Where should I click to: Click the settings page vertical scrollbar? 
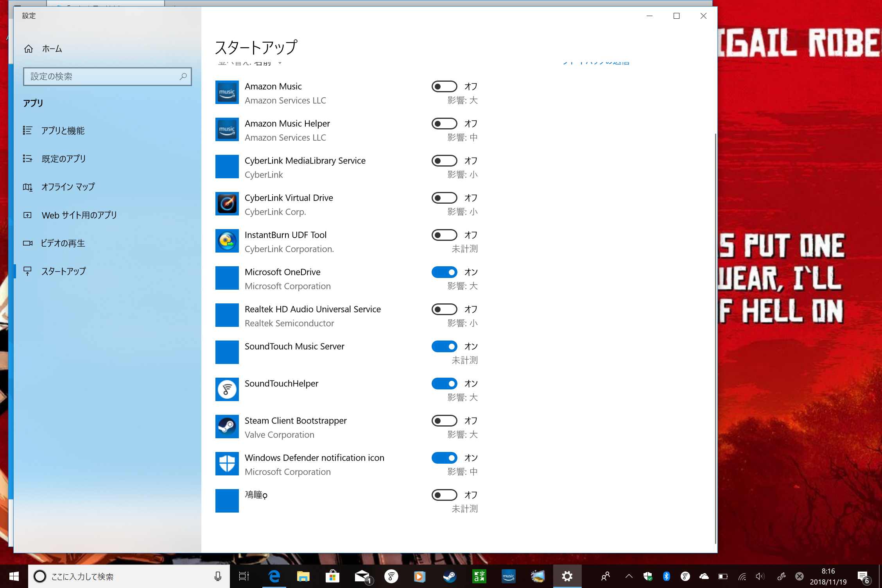coord(715,338)
